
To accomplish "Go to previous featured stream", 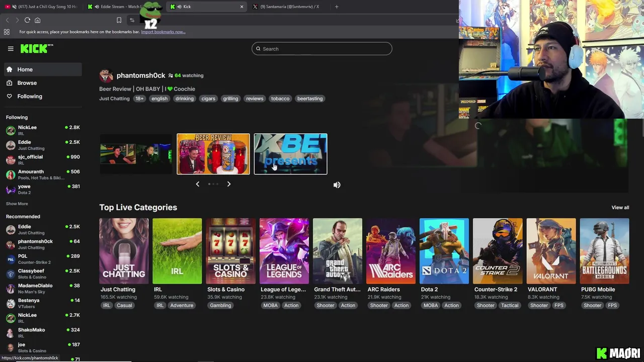I will [198, 184].
